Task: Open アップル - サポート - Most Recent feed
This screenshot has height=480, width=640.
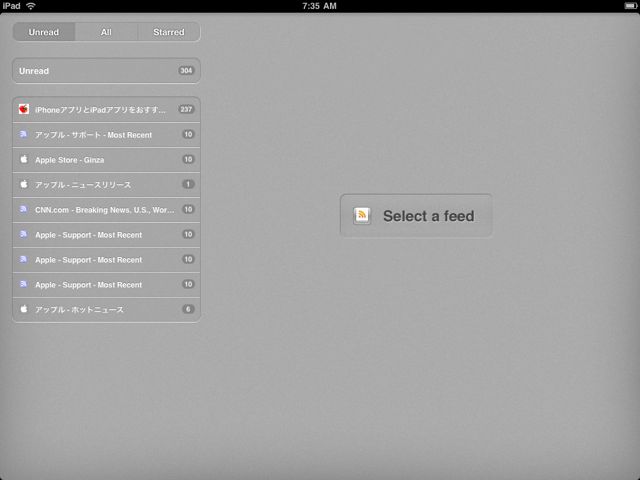Action: 107,135
